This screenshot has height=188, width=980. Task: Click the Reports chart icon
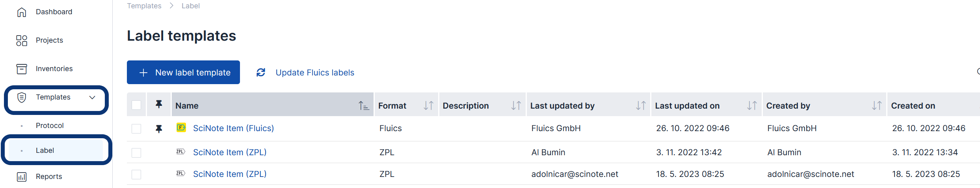coord(22,177)
